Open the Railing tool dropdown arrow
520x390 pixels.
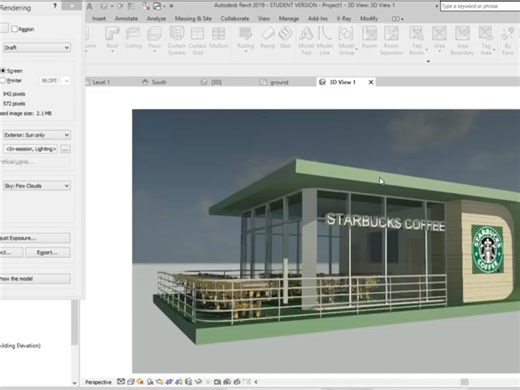coord(246,51)
